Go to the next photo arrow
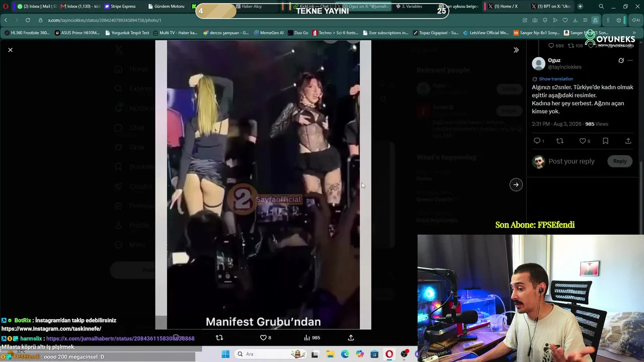Screen dimensions: 644x362 pyautogui.click(x=516, y=185)
